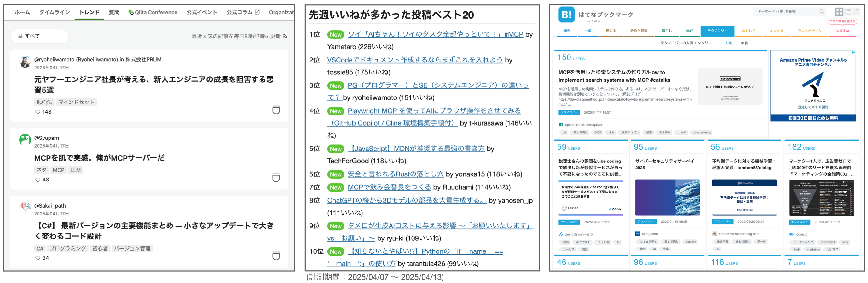
Task: Click the Qiita Conference leaf icon
Action: pyautogui.click(x=131, y=12)
